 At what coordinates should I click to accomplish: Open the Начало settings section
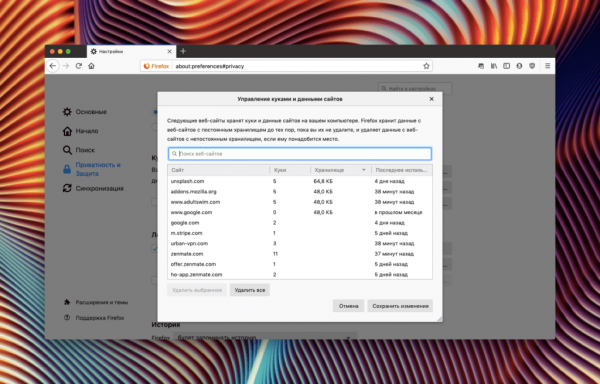click(x=81, y=131)
